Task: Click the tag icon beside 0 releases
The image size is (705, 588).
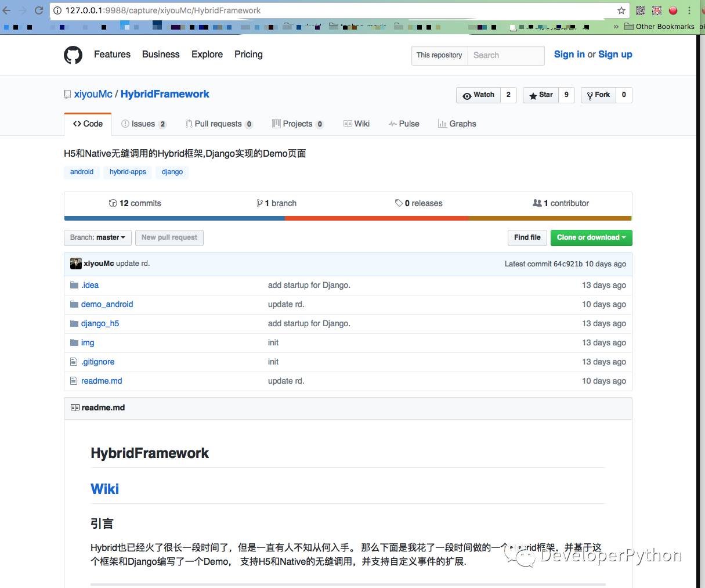Action: [x=399, y=203]
